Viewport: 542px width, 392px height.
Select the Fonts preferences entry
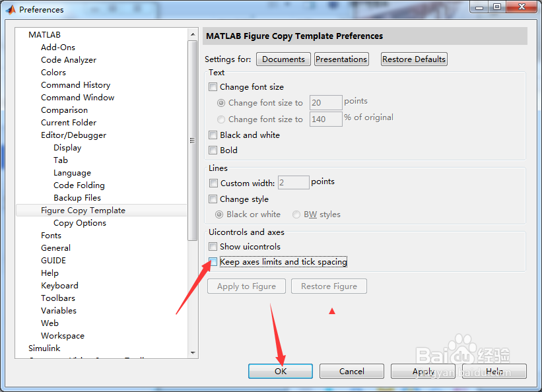(51, 235)
